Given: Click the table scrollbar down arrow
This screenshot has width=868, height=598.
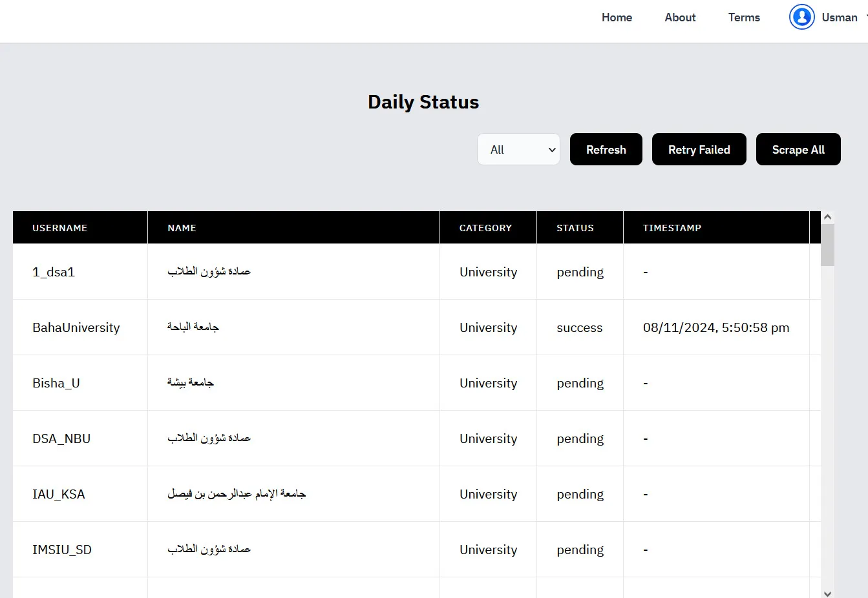Looking at the screenshot, I should (827, 593).
